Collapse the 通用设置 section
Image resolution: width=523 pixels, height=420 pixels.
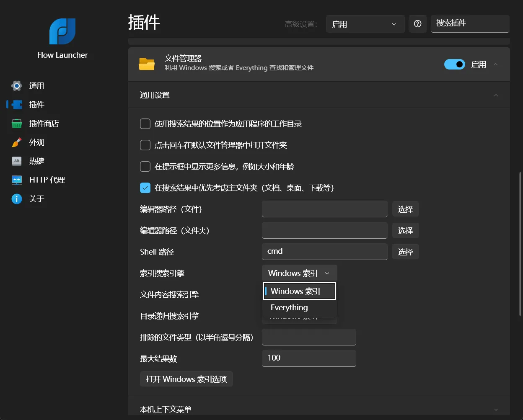pos(496,95)
